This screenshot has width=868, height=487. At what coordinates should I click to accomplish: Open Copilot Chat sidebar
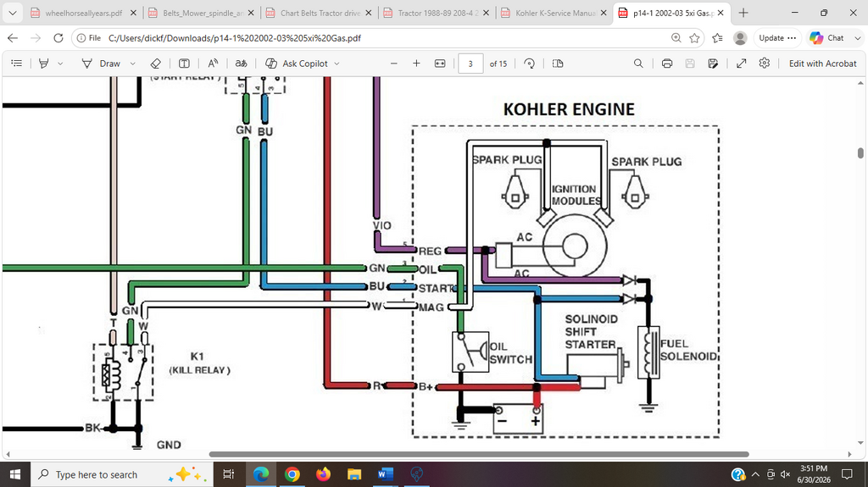pos(826,38)
